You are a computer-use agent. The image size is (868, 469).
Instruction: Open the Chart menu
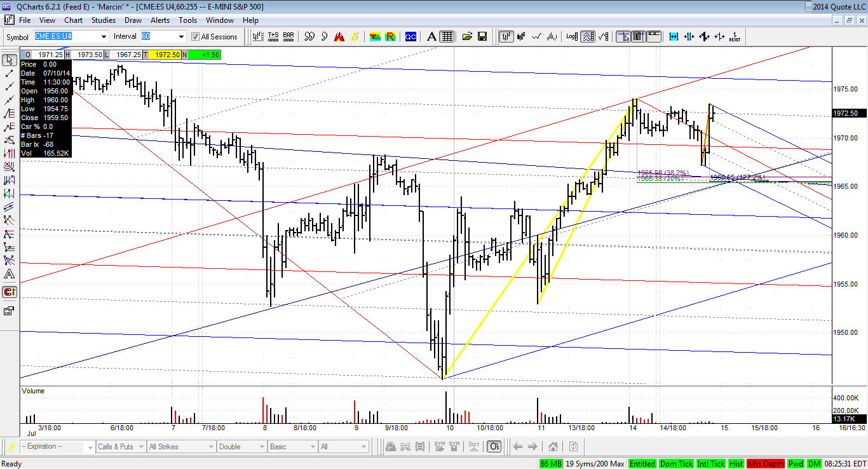[74, 20]
